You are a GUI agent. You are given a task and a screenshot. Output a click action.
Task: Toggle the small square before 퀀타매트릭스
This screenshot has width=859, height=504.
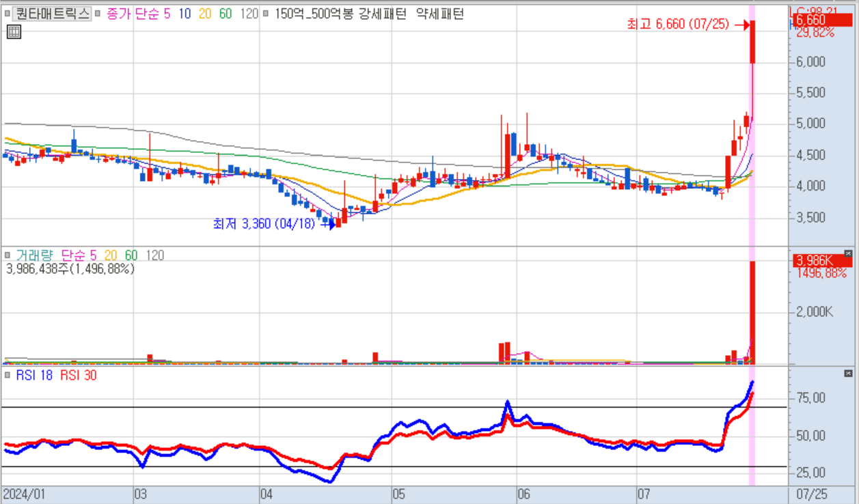[x=7, y=14]
